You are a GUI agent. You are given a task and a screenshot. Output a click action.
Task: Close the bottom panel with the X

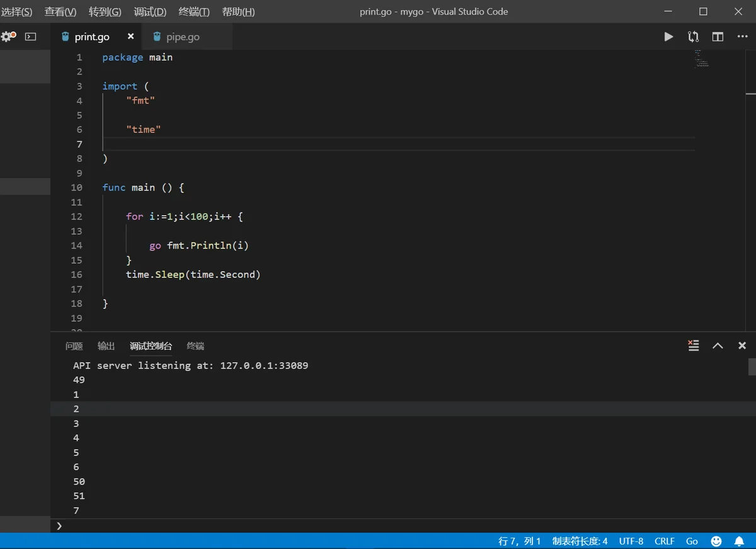(742, 345)
